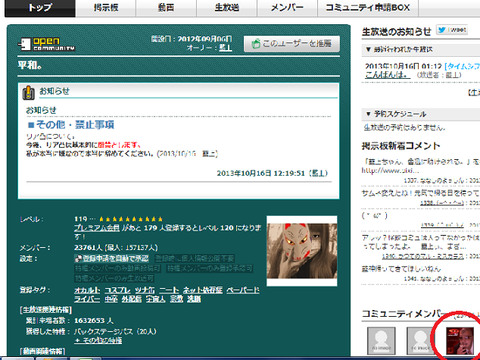480x360 pixels.
Task: Open the オカルト tag
Action: [87, 290]
